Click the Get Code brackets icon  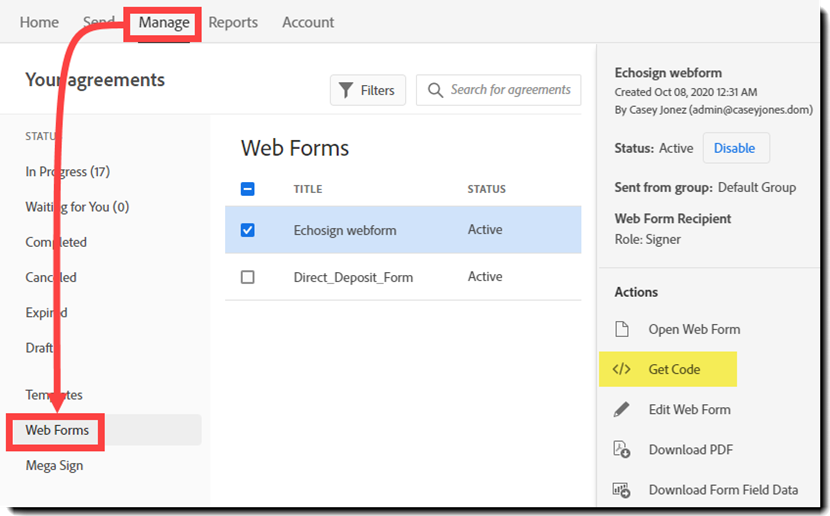[x=621, y=369]
